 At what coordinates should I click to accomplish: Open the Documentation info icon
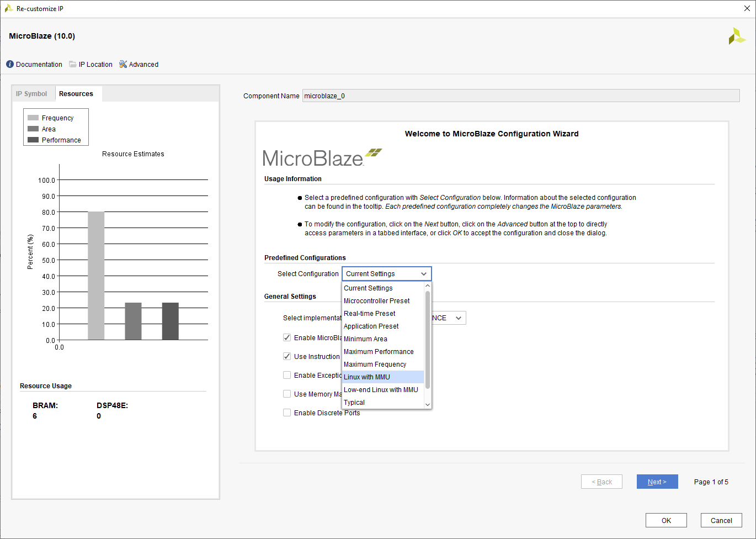10,65
